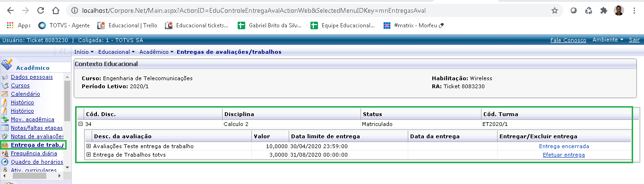
Task: Click the Cursos icon in sidebar
Action: tap(5, 85)
